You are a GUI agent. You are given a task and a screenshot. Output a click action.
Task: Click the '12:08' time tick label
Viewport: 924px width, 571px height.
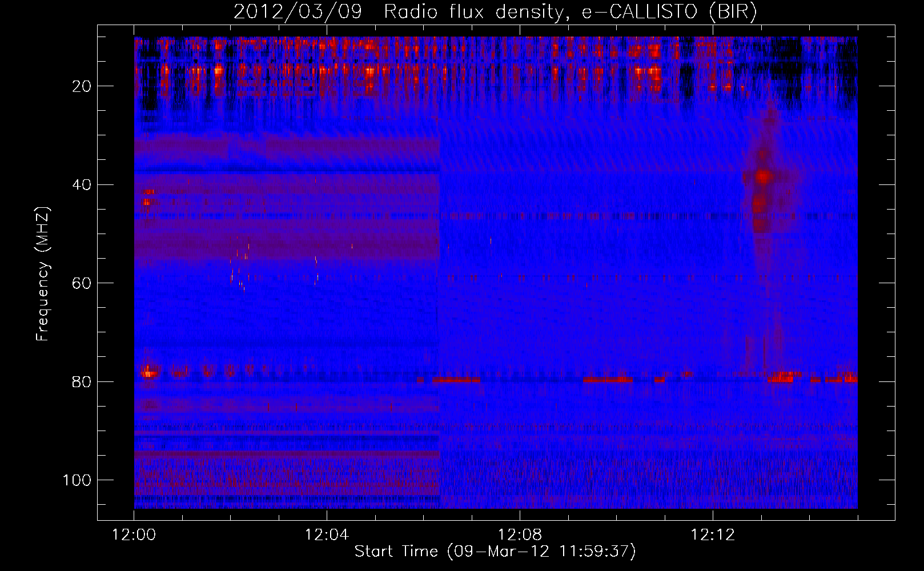tap(520, 535)
